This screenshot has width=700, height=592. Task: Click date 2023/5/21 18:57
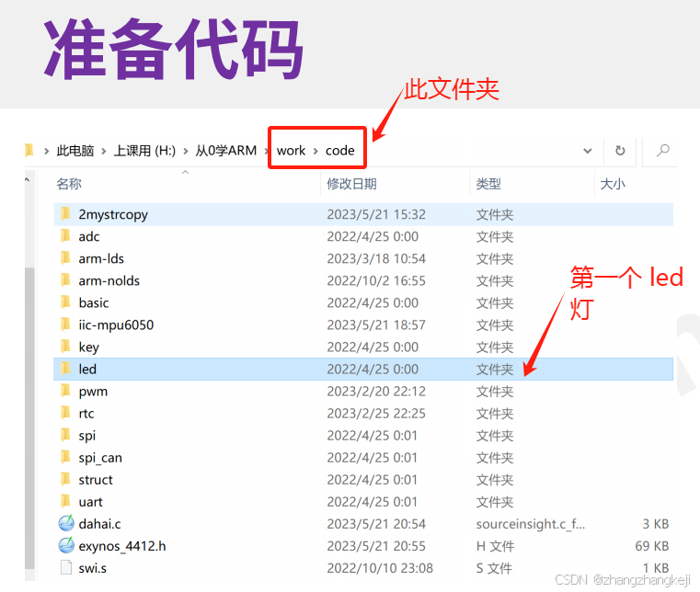(x=376, y=324)
